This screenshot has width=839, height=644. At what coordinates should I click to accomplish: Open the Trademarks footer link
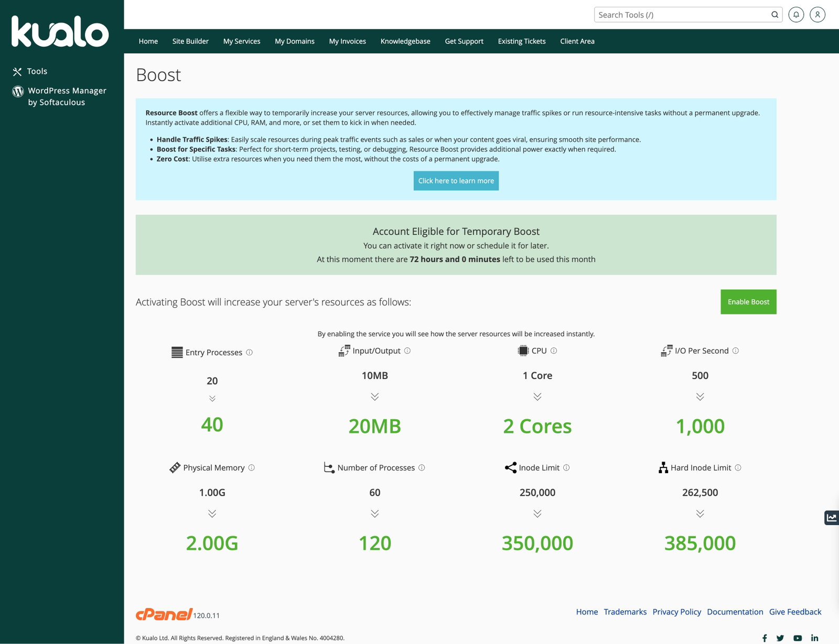[x=625, y=612]
